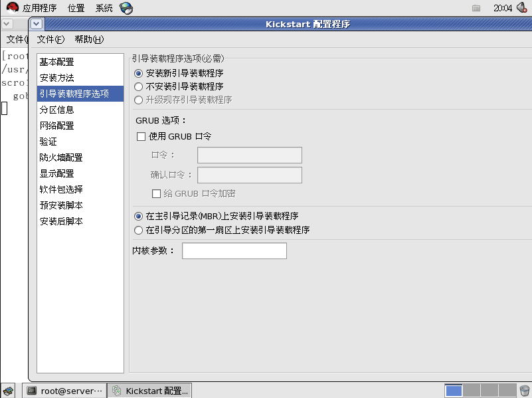532x398 pixels.
Task: Select 软件包选择 in the sidebar list
Action: point(80,189)
